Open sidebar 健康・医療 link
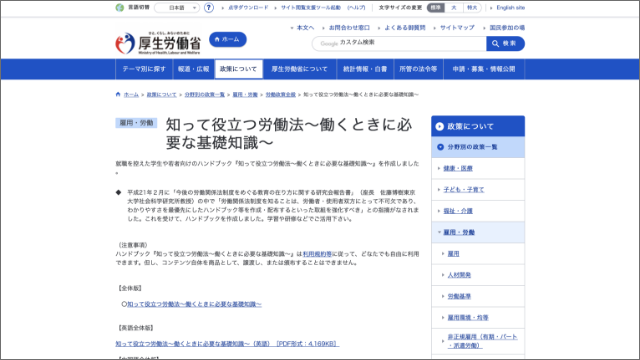The image size is (640, 360). point(458,168)
